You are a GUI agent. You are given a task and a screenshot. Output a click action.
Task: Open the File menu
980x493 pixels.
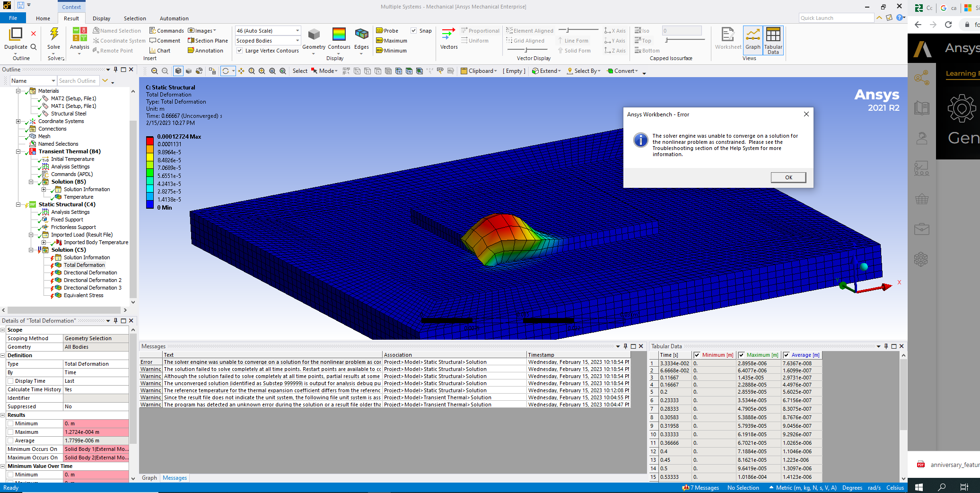pyautogui.click(x=13, y=18)
